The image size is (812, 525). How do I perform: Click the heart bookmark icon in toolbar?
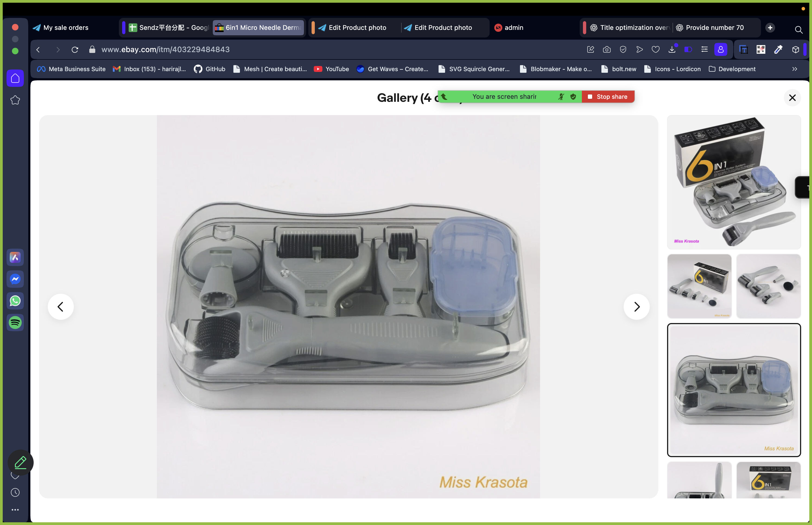point(655,50)
